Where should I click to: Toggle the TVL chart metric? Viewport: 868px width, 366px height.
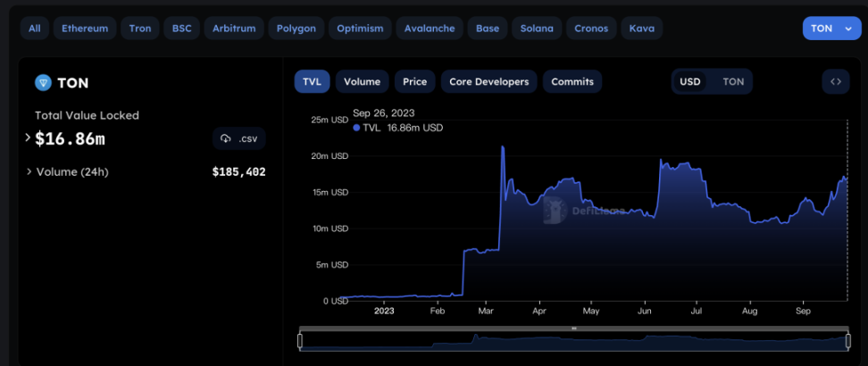click(313, 81)
